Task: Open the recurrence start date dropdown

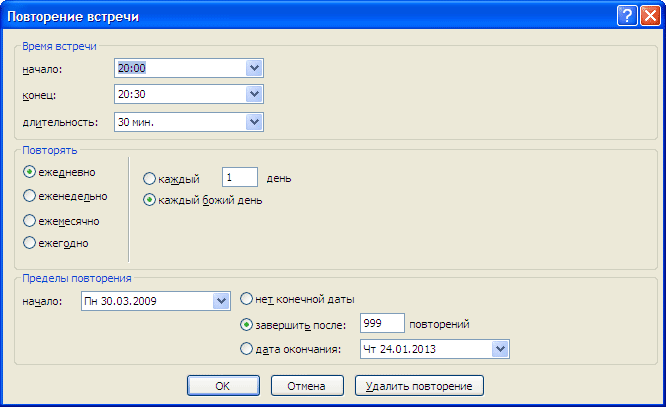Action: point(221,301)
